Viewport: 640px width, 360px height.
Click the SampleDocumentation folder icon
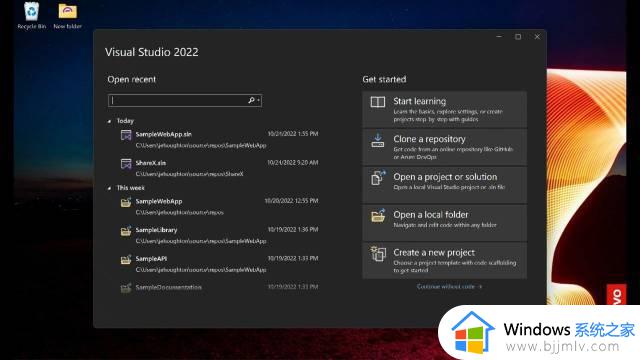click(x=126, y=288)
